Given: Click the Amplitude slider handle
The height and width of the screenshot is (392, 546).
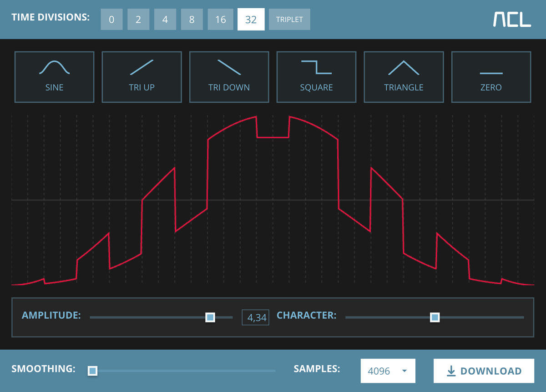Looking at the screenshot, I should tap(210, 317).
